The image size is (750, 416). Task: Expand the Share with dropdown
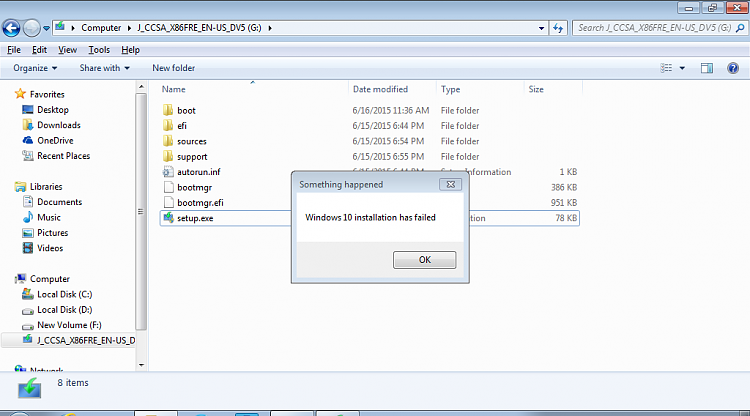104,68
